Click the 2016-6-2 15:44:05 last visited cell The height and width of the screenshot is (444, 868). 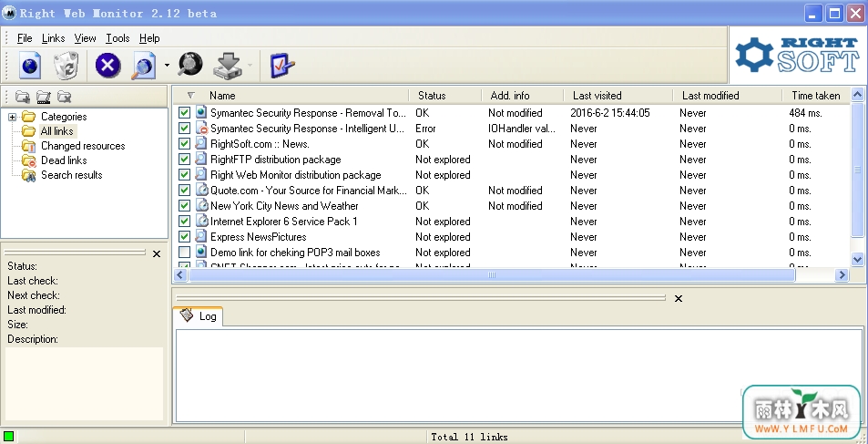(x=610, y=112)
